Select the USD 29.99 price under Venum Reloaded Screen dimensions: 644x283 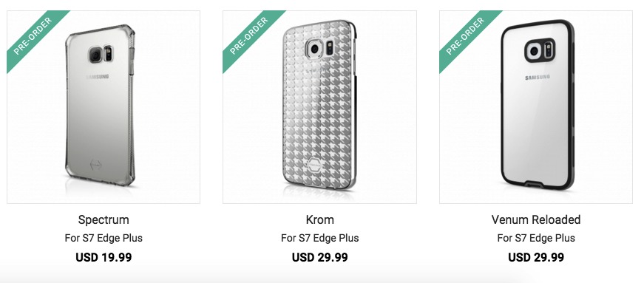click(x=536, y=258)
